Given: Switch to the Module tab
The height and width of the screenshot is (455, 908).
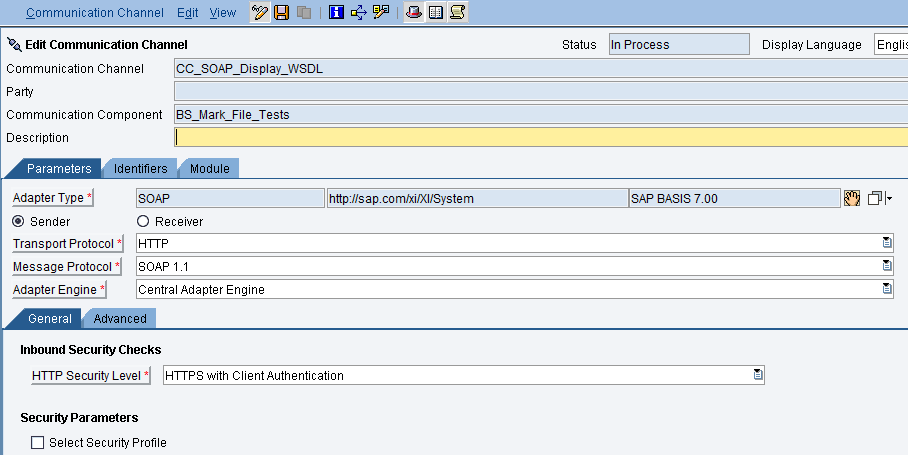Looking at the screenshot, I should pos(209,168).
